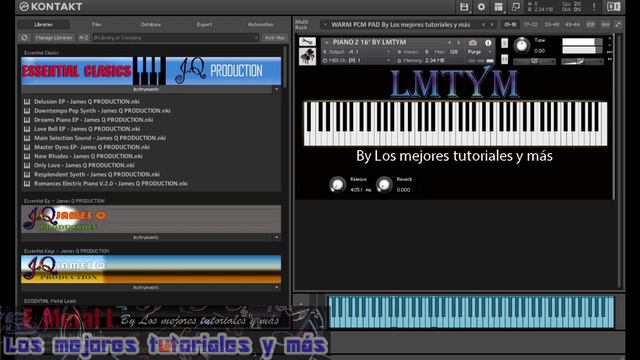Click the Release knob
The width and height of the screenshot is (640, 360).
338,184
